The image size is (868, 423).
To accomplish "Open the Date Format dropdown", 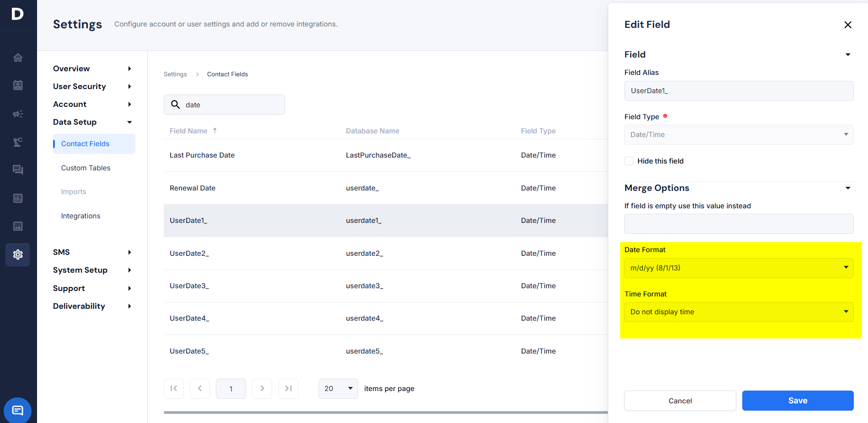I will click(738, 268).
